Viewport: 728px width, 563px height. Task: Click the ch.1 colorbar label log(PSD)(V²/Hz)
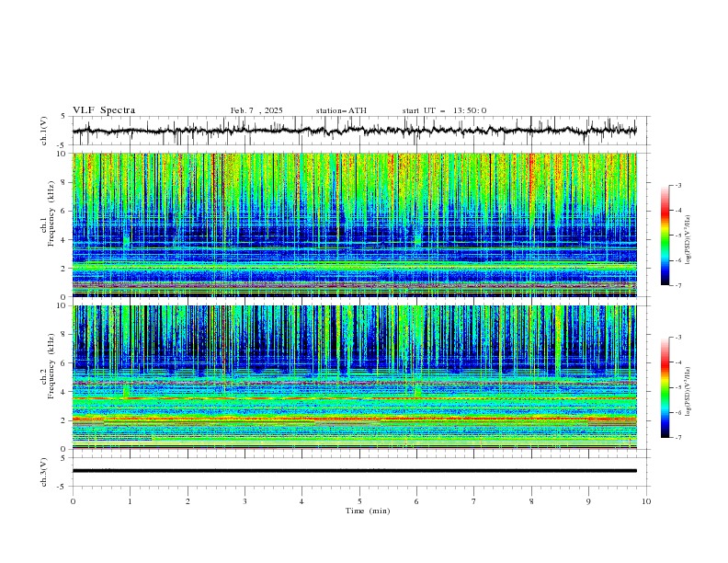click(688, 240)
